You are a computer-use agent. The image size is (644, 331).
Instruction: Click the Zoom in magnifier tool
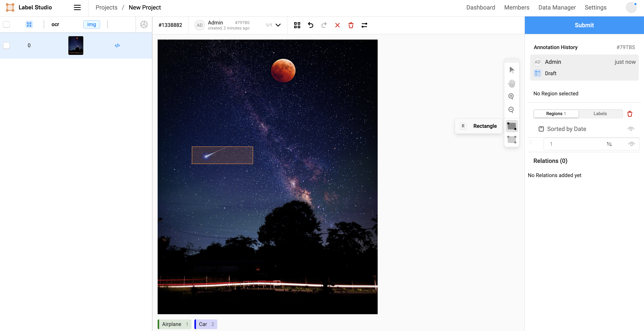[511, 96]
